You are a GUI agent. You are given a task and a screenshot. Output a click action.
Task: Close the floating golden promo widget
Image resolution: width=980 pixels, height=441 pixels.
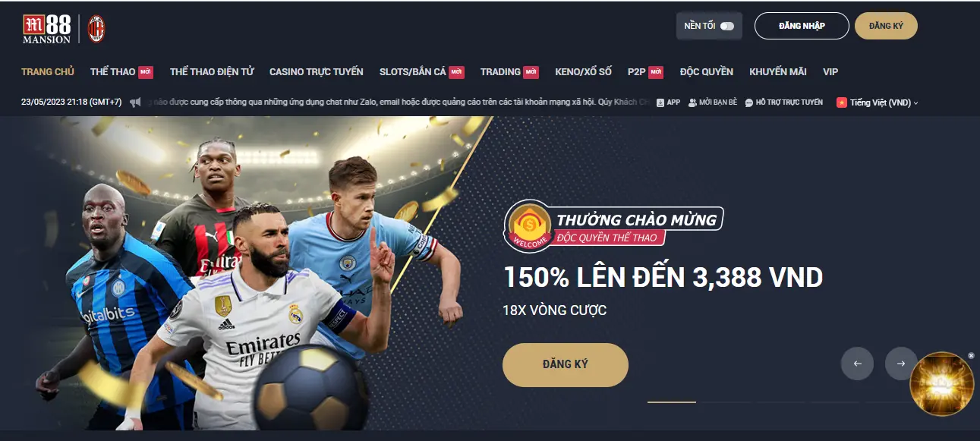click(x=971, y=355)
